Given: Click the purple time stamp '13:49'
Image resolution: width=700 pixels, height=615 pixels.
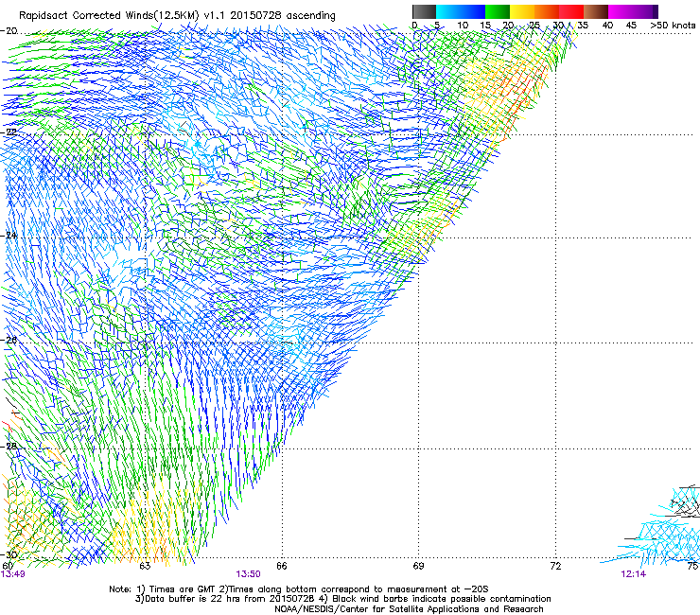Looking at the screenshot, I should tap(13, 574).
